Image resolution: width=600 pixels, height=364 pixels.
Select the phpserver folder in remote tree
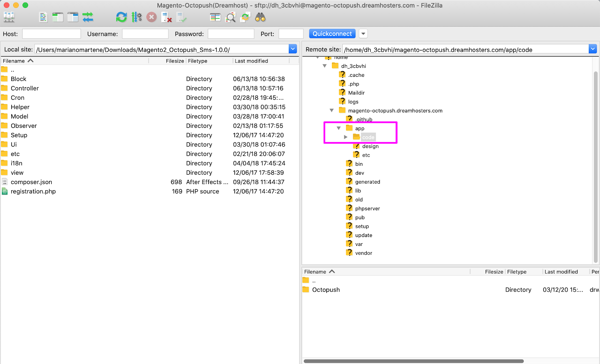(367, 209)
